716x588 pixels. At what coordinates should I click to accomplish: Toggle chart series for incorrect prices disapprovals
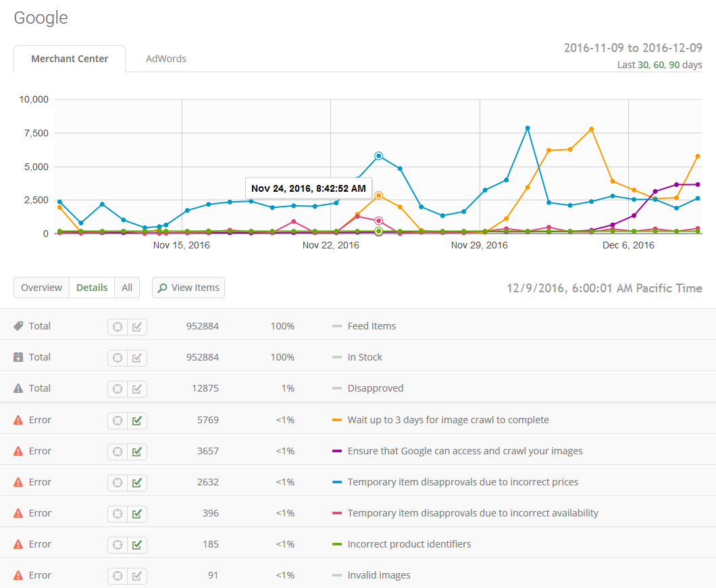(137, 483)
